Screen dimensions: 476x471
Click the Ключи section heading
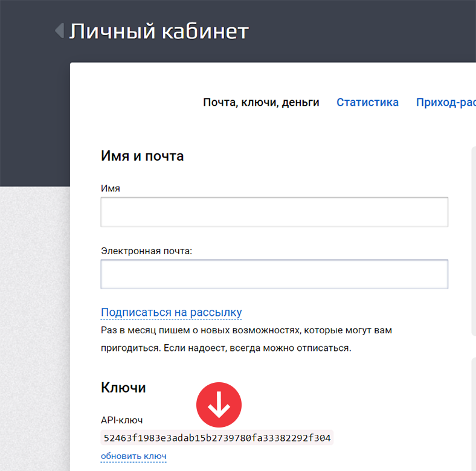(x=123, y=388)
